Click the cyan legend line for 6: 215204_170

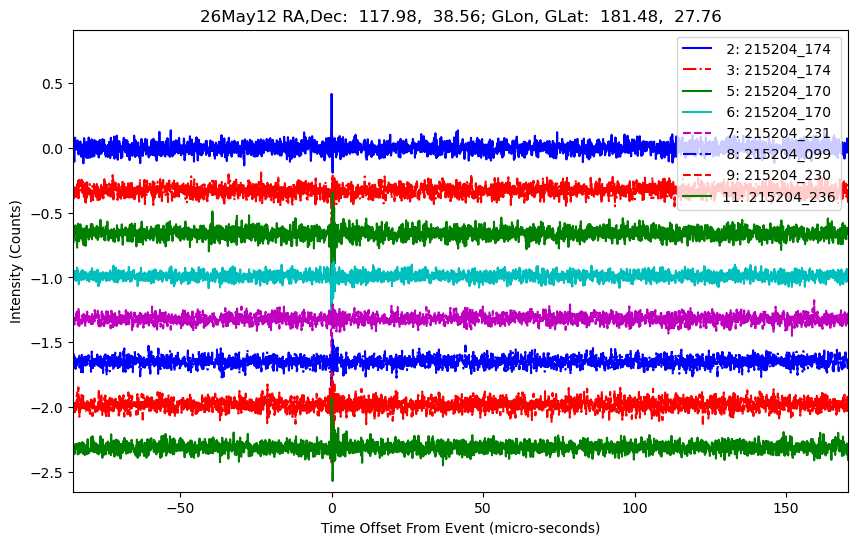[x=697, y=112]
